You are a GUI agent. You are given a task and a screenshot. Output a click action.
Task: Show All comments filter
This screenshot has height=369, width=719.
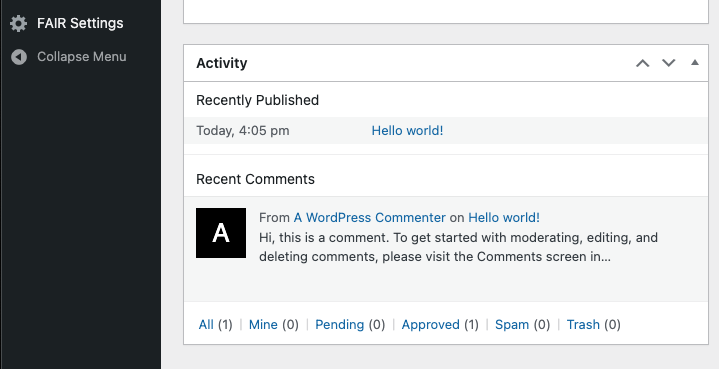(206, 325)
